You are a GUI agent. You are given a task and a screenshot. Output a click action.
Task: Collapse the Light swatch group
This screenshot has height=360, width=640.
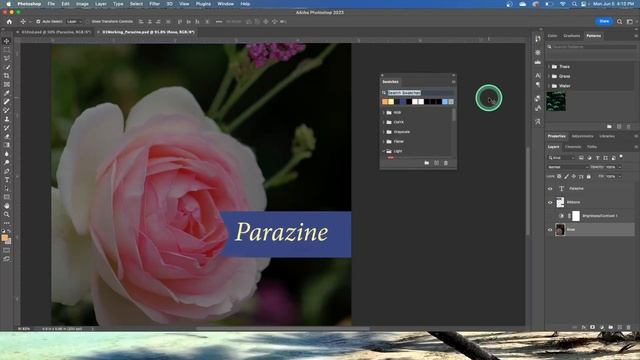coord(384,151)
